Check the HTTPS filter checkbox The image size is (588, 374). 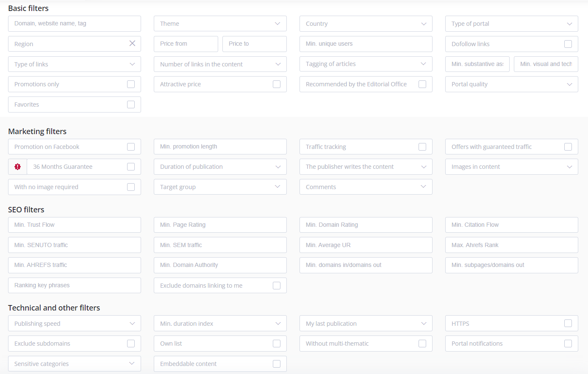tap(568, 323)
